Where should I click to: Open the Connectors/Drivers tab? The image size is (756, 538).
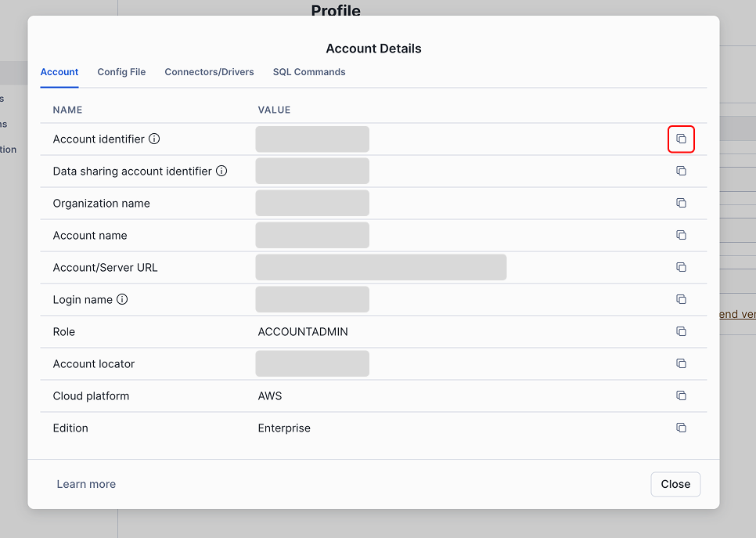click(209, 72)
